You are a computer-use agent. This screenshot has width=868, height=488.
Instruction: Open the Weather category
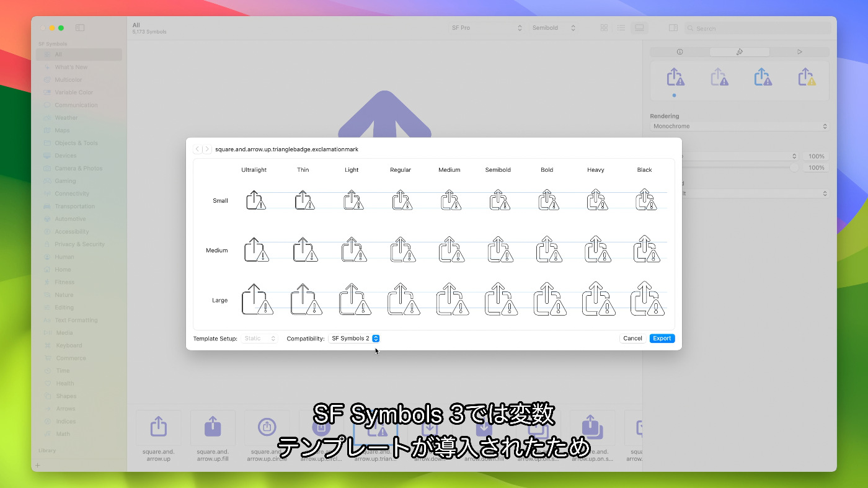coord(79,118)
